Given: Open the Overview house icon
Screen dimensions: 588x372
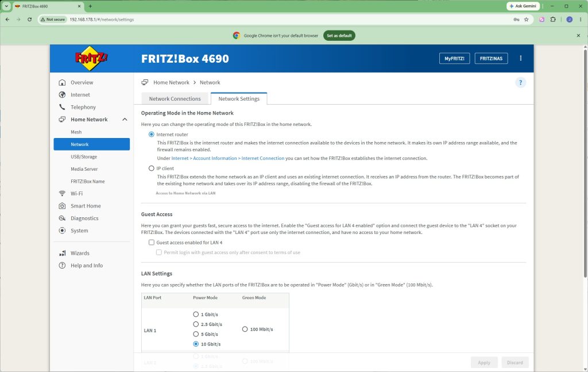Looking at the screenshot, I should click(62, 83).
